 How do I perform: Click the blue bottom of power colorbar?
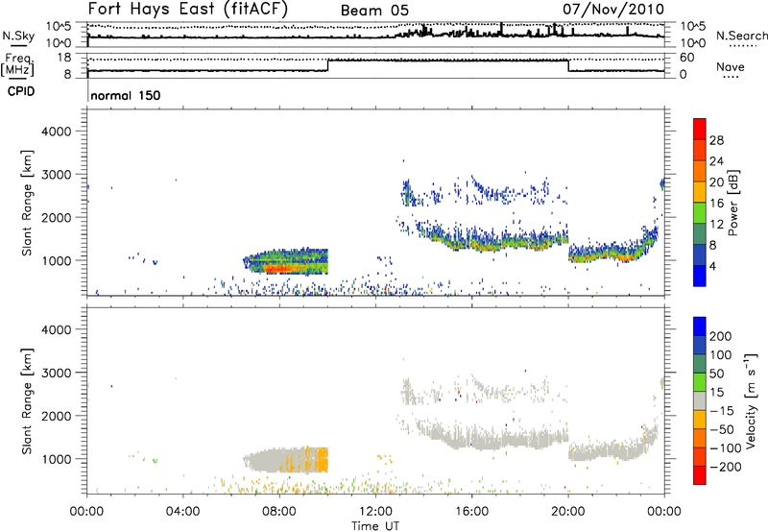pyautogui.click(x=700, y=276)
